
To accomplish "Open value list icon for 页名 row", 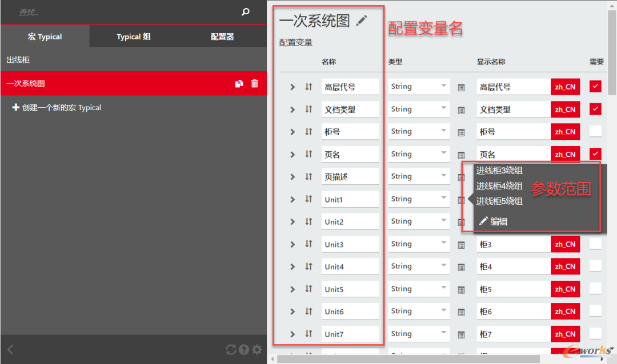I will pyautogui.click(x=461, y=155).
